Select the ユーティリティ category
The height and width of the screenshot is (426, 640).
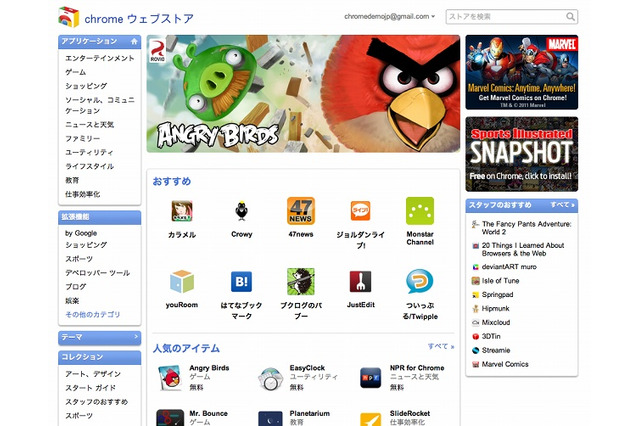coord(89,152)
